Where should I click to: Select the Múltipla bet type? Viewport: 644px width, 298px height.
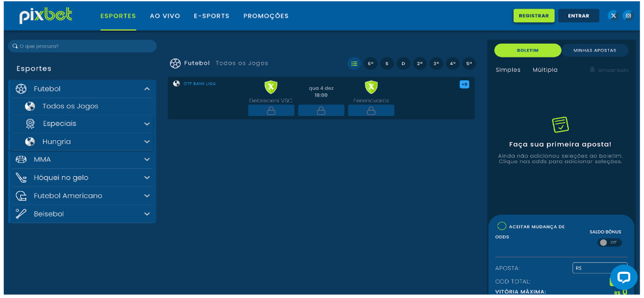(x=545, y=70)
